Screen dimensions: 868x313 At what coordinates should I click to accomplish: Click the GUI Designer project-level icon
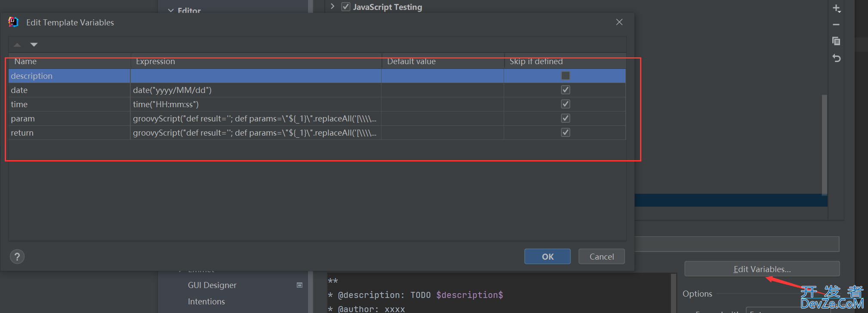click(300, 285)
